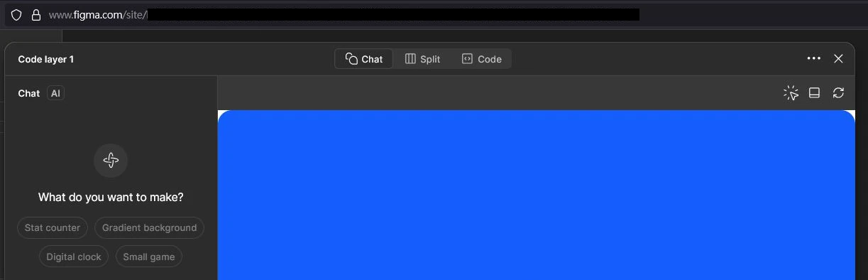Refresh the preview with the reload icon
Viewport: 868px width, 280px height.
[x=838, y=93]
